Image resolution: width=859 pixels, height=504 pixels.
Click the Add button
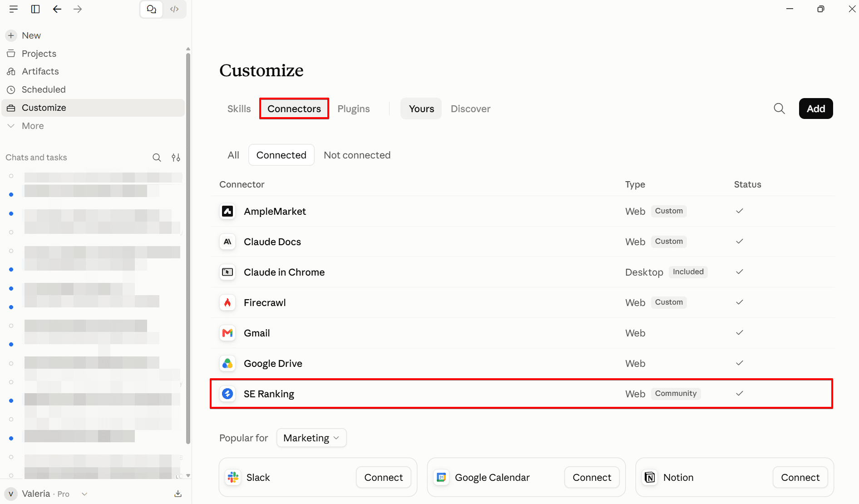(816, 109)
